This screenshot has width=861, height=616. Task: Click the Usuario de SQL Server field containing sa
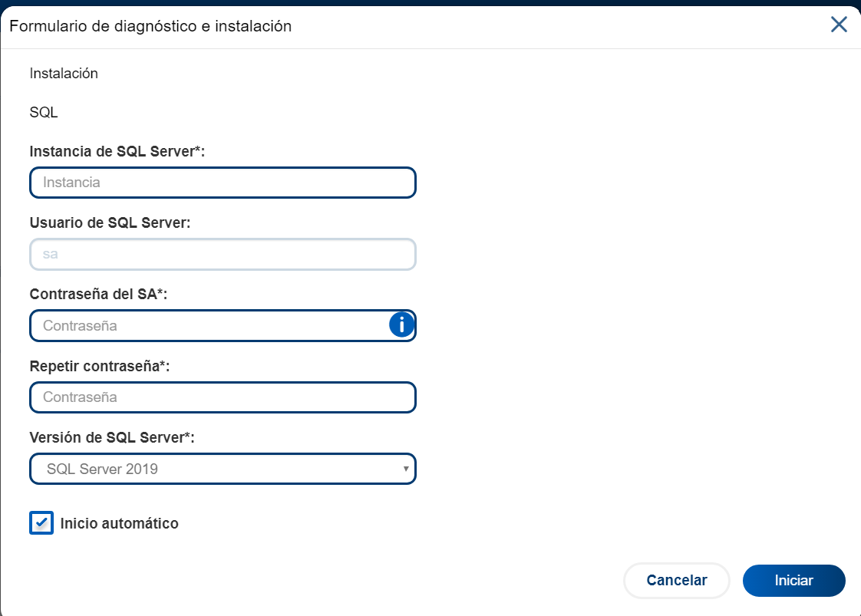(x=223, y=254)
